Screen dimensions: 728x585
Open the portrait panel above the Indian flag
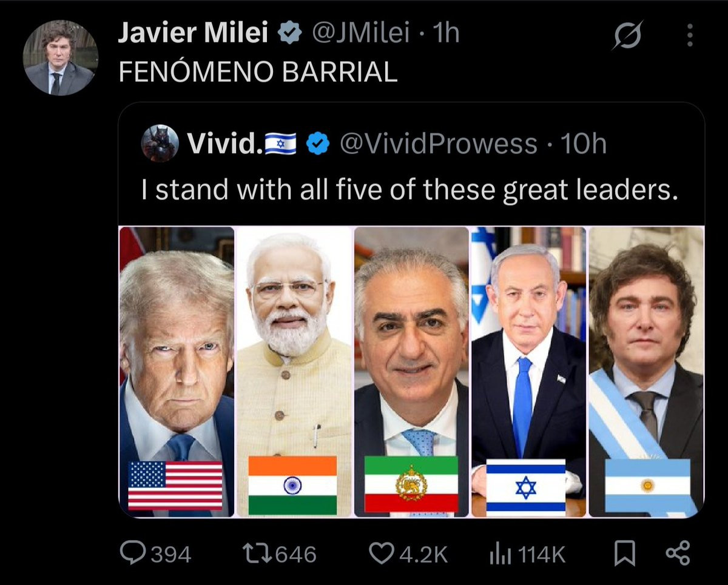(x=294, y=339)
